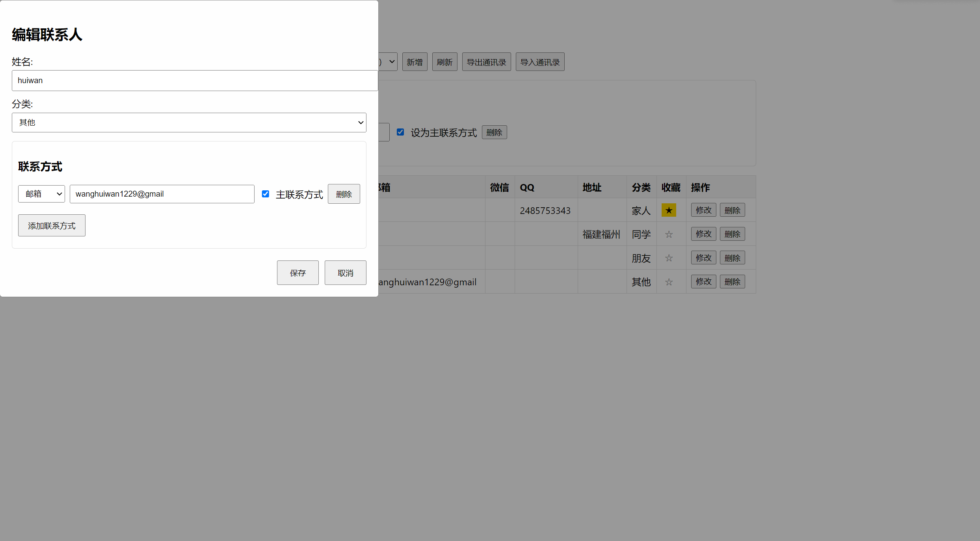This screenshot has height=541, width=980.
Task: Click 修改 for the 家人 row
Action: [703, 210]
